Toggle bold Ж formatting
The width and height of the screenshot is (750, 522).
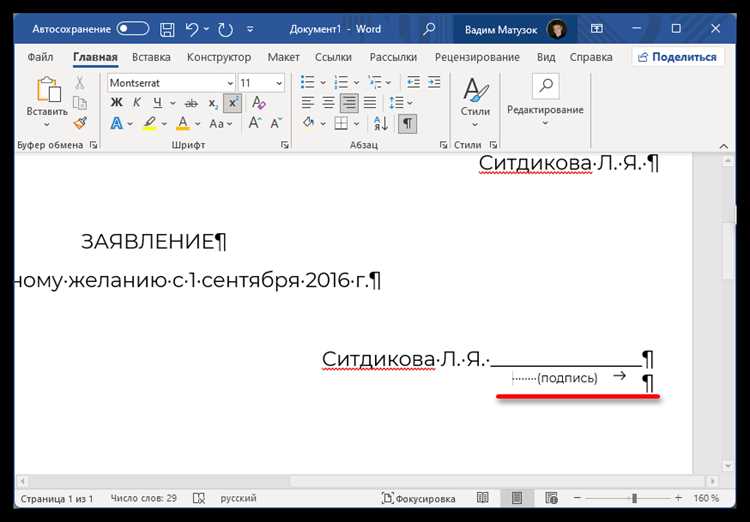tap(116, 102)
